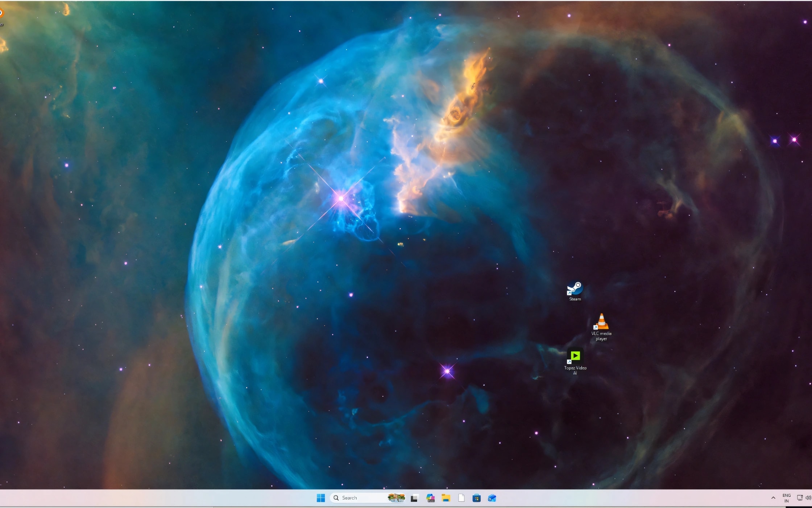The image size is (812, 508).
Task: Select the VLC media player shortcut
Action: pos(601,327)
